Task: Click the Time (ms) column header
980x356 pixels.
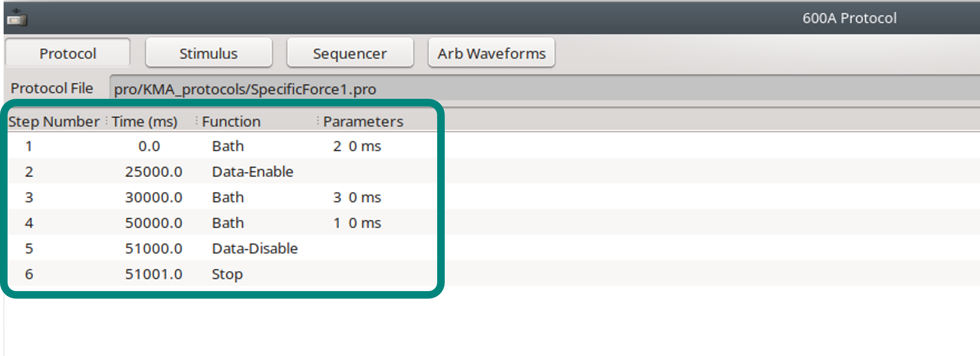Action: pos(145,122)
